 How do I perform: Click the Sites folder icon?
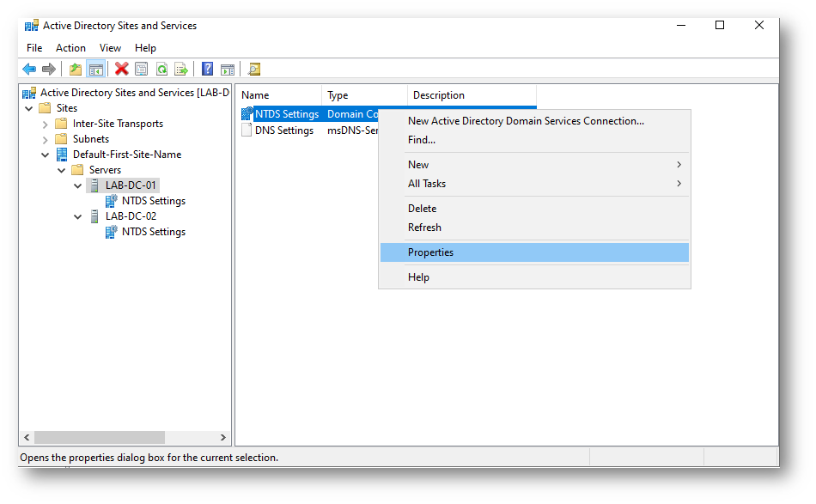[x=46, y=107]
